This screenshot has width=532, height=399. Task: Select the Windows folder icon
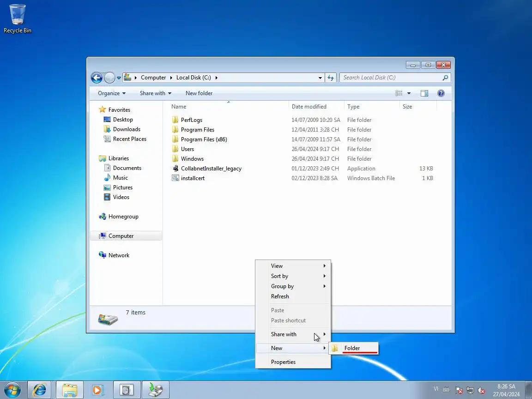click(175, 158)
